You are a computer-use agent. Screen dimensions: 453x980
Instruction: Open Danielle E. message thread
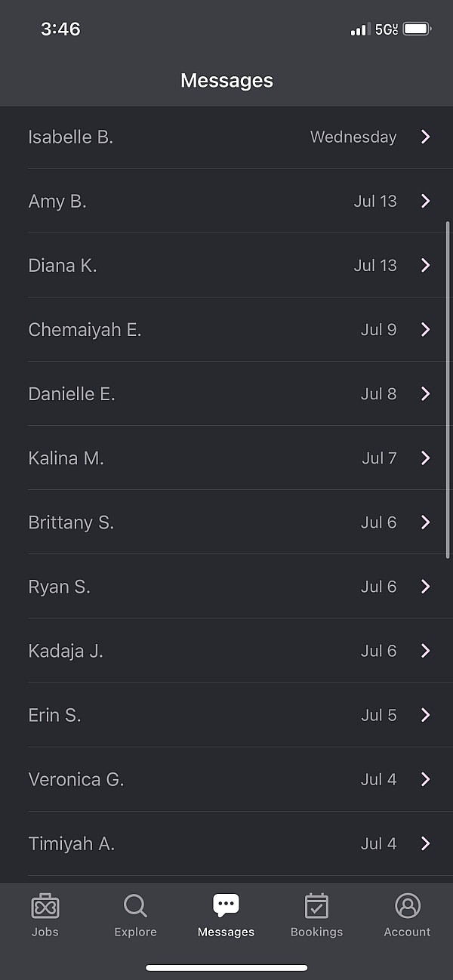[x=72, y=394]
